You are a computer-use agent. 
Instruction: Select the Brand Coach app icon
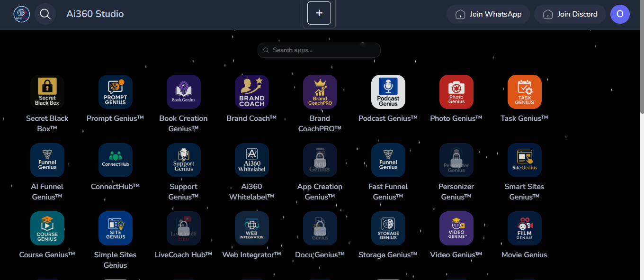(252, 92)
